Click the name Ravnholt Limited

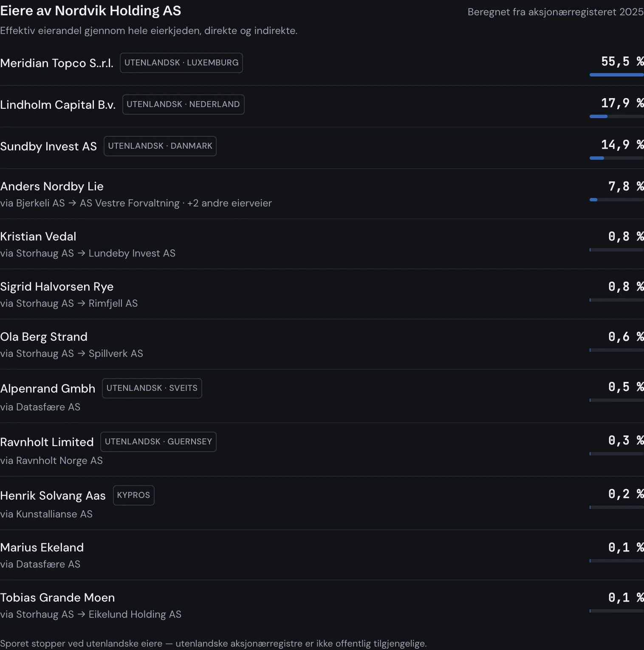tap(47, 442)
